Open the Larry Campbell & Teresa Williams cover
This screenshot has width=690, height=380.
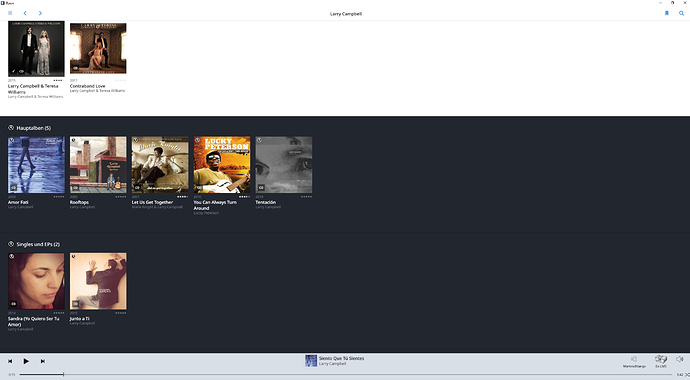point(36,49)
